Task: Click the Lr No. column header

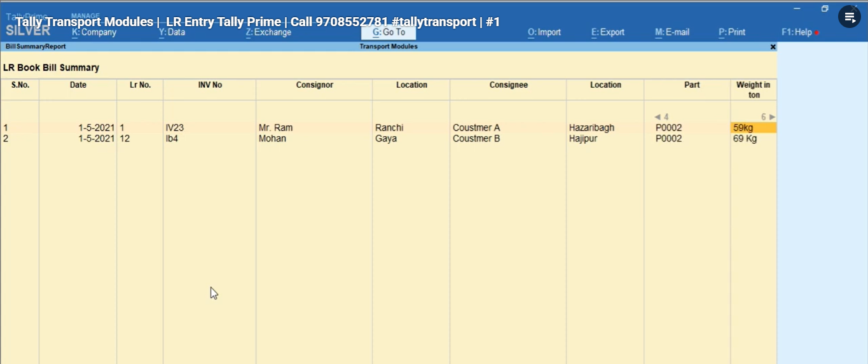Action: pos(140,85)
